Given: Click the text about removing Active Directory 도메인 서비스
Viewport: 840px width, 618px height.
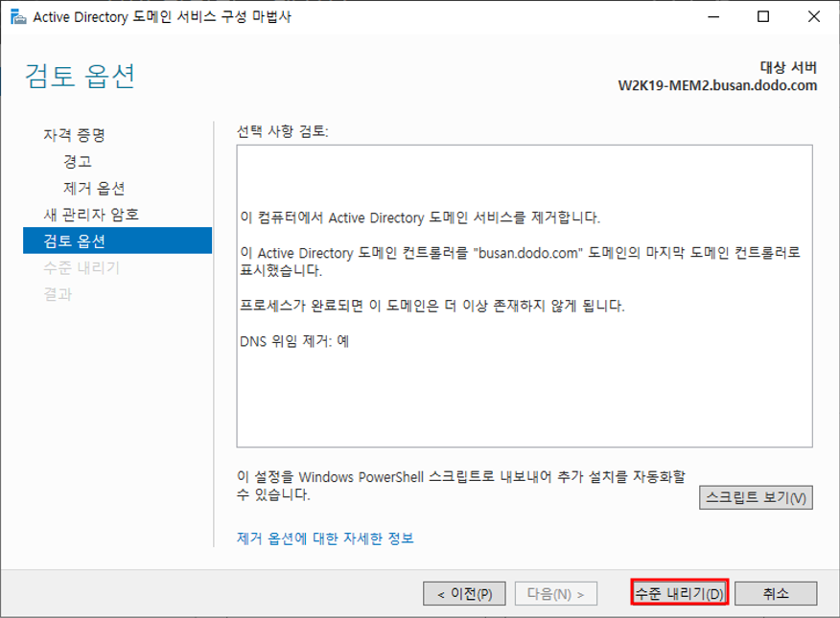Looking at the screenshot, I should point(420,217).
